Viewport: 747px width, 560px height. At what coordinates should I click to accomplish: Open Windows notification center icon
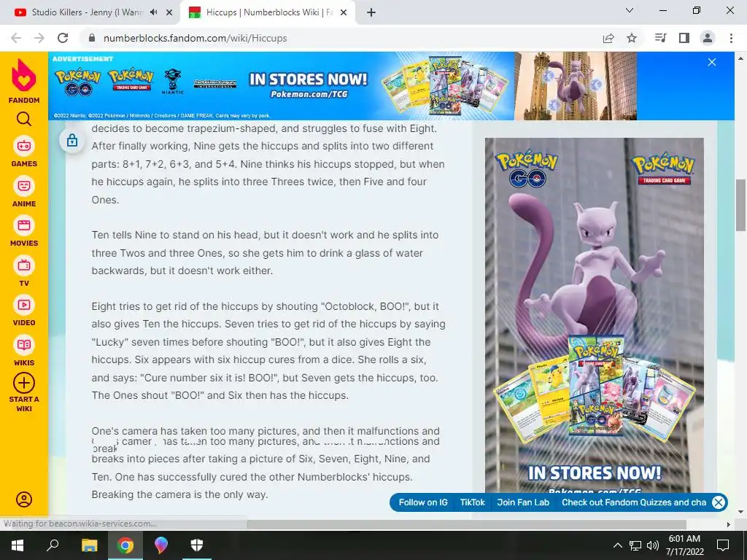point(723,545)
